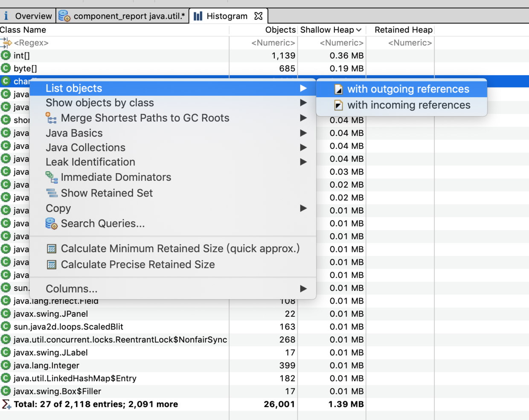Open Java Collections submenu
Image resolution: width=529 pixels, height=420 pixels.
coord(173,148)
